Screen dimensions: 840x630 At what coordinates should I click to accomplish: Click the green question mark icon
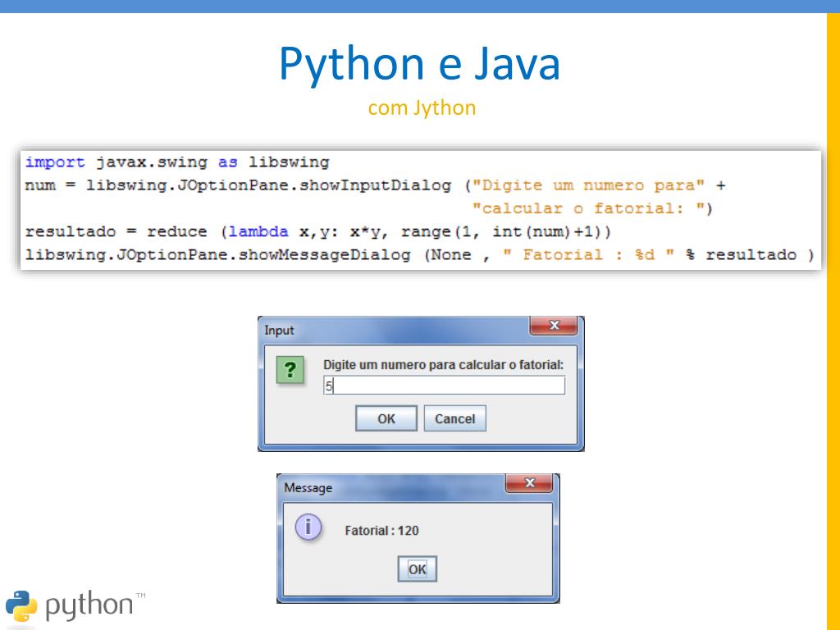point(290,370)
